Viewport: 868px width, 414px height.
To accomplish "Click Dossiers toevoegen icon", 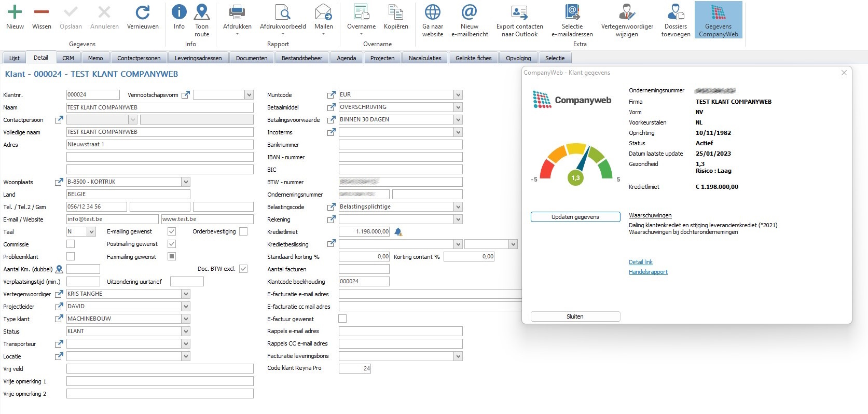I will click(x=676, y=11).
